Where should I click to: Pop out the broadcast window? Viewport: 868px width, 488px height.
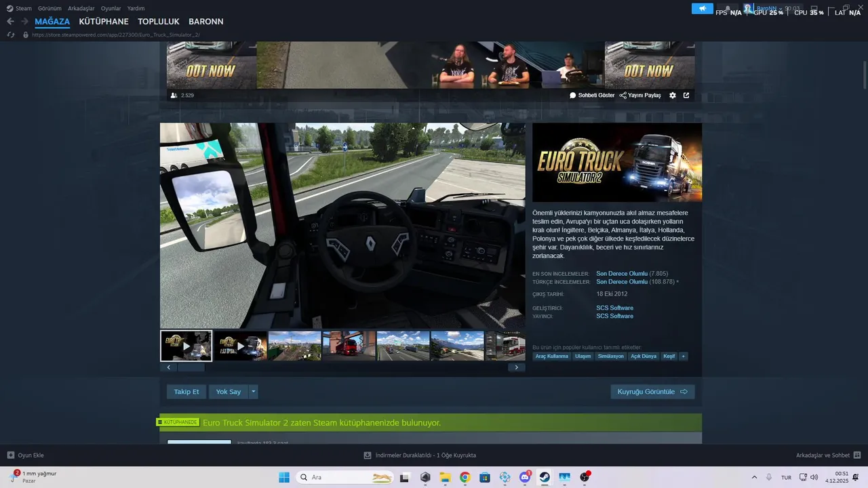[x=686, y=96]
